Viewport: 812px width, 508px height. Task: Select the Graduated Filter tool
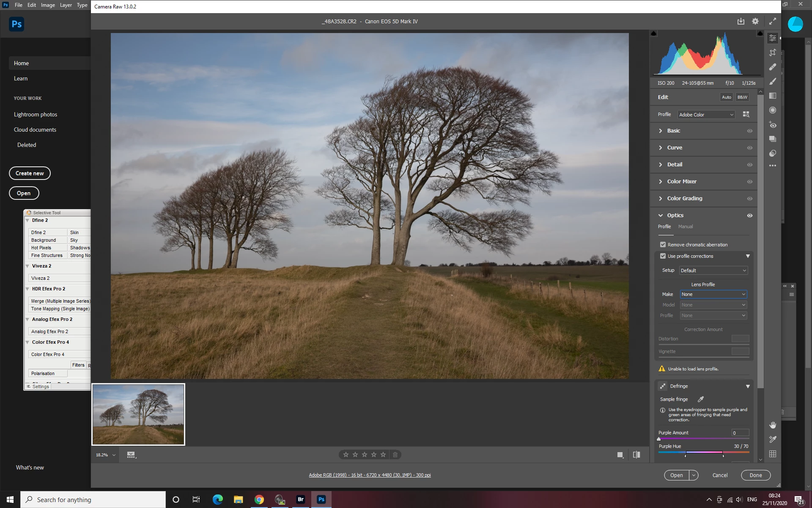click(773, 96)
